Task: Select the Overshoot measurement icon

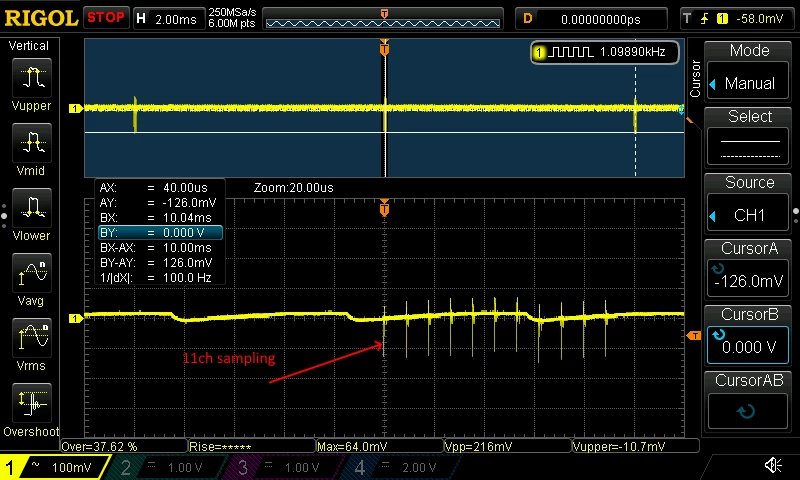Action: (x=32, y=403)
